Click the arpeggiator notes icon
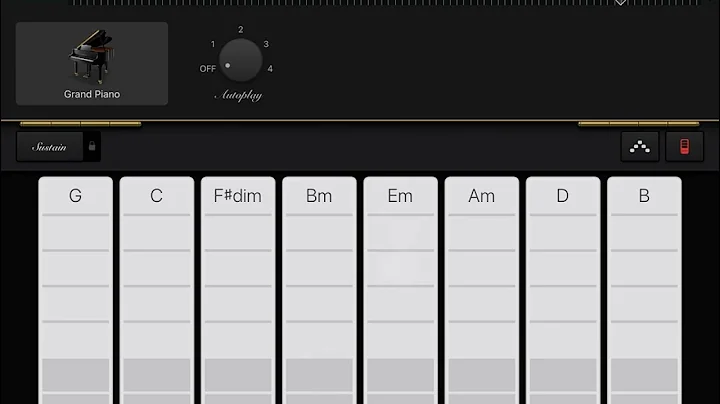720x404 pixels. [638, 147]
